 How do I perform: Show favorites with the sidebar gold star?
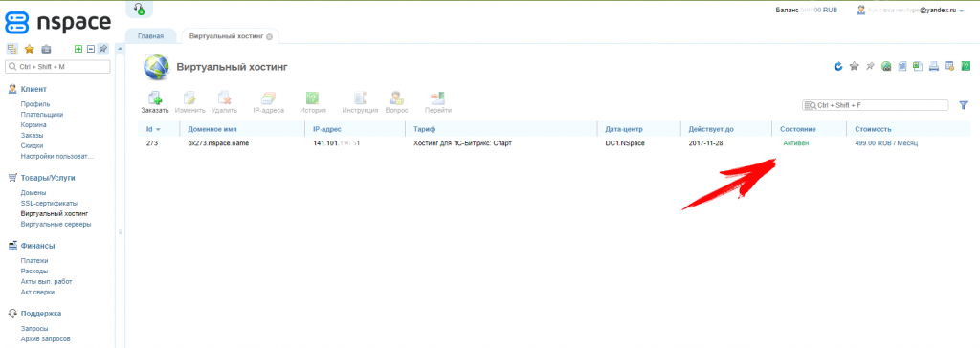[x=29, y=50]
